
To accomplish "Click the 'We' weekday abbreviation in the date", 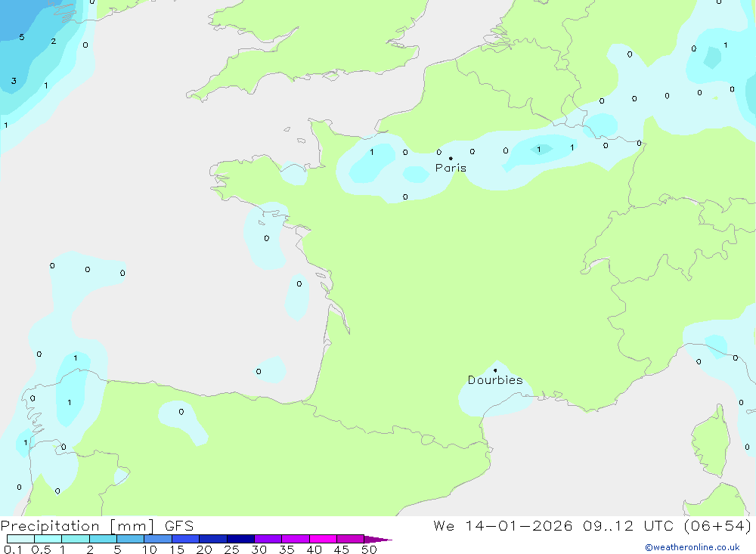I will [444, 526].
